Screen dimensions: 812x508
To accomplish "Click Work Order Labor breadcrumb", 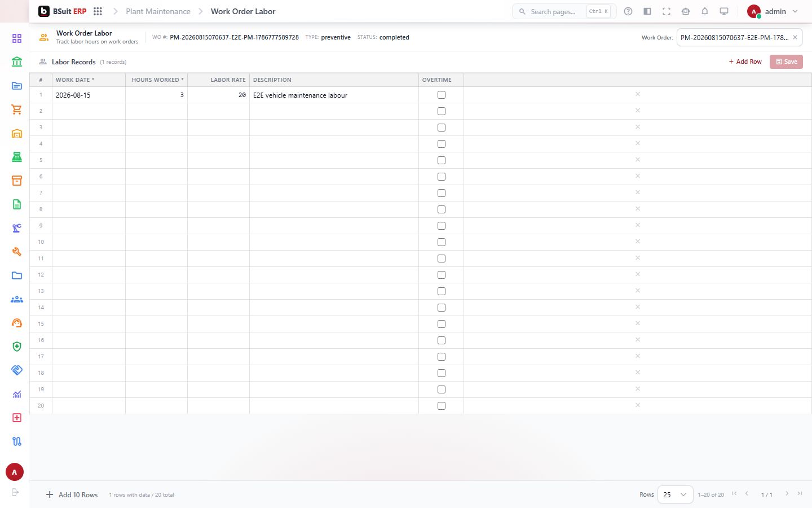I will point(243,11).
